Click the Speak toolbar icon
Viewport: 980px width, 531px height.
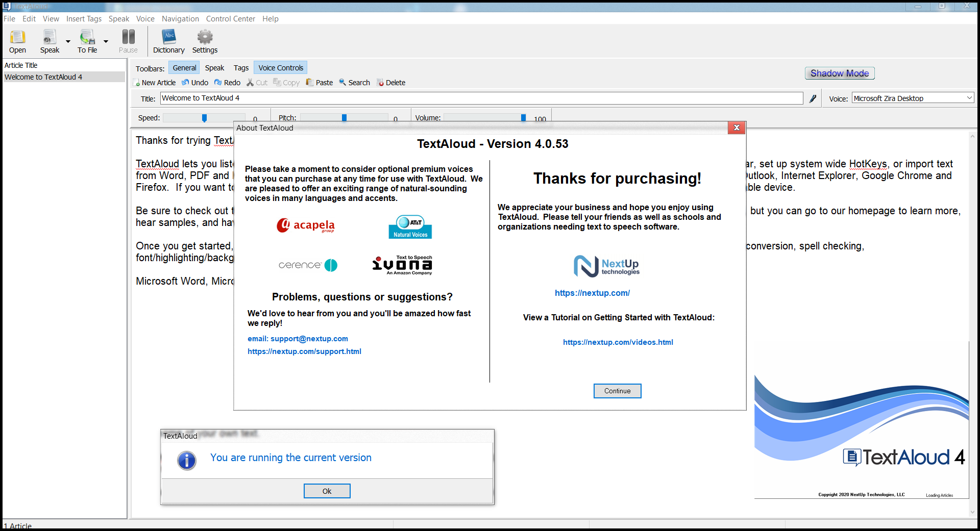(50, 41)
